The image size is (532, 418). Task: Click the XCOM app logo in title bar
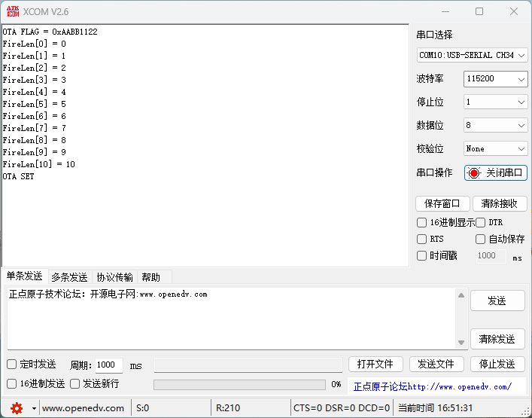pos(13,11)
